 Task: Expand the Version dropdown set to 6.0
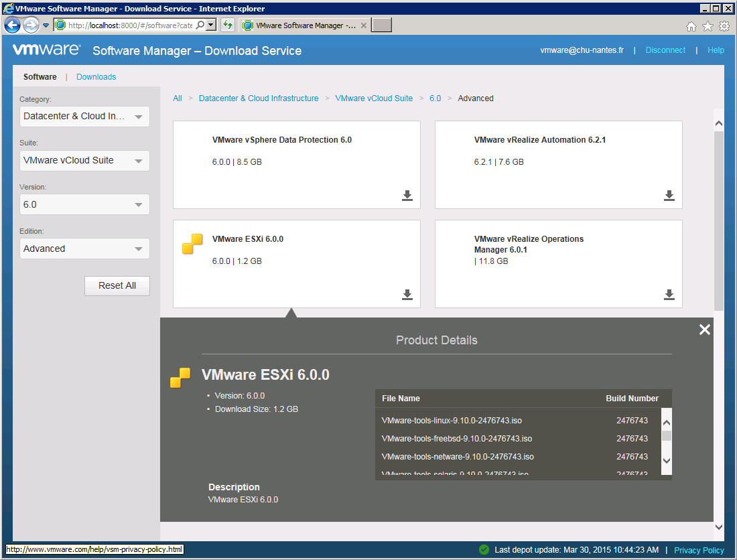(84, 205)
